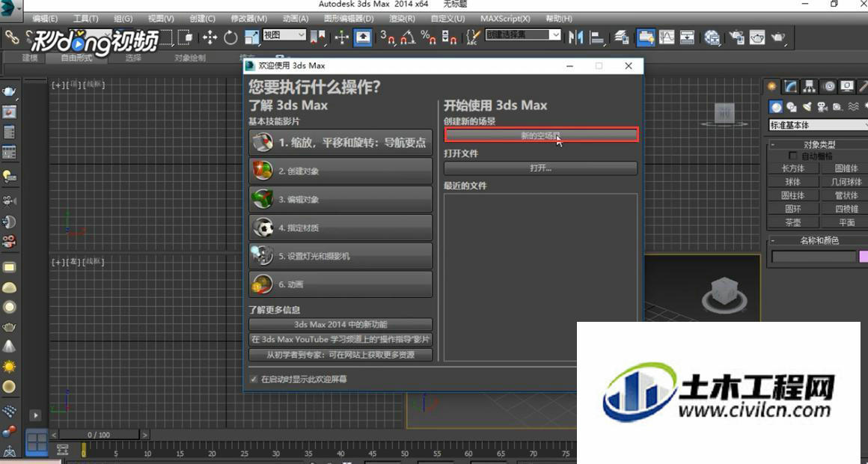Open the reference coordinate system dropdown
868x464 pixels.
point(284,35)
